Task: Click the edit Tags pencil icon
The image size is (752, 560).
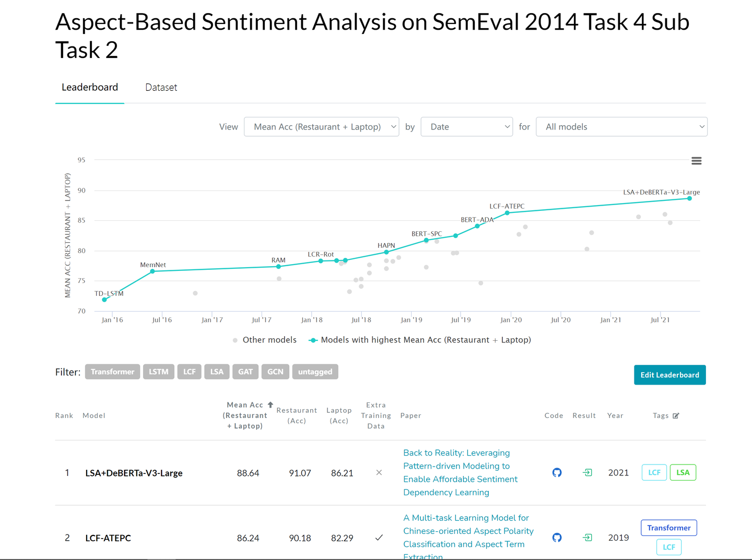Action: point(676,416)
